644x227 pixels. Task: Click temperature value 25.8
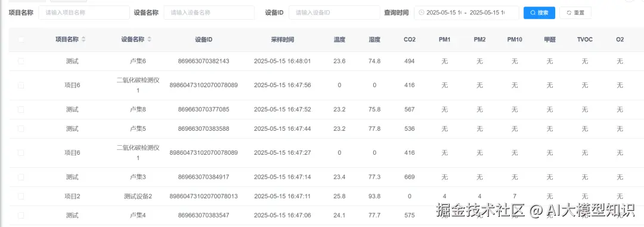coord(340,196)
